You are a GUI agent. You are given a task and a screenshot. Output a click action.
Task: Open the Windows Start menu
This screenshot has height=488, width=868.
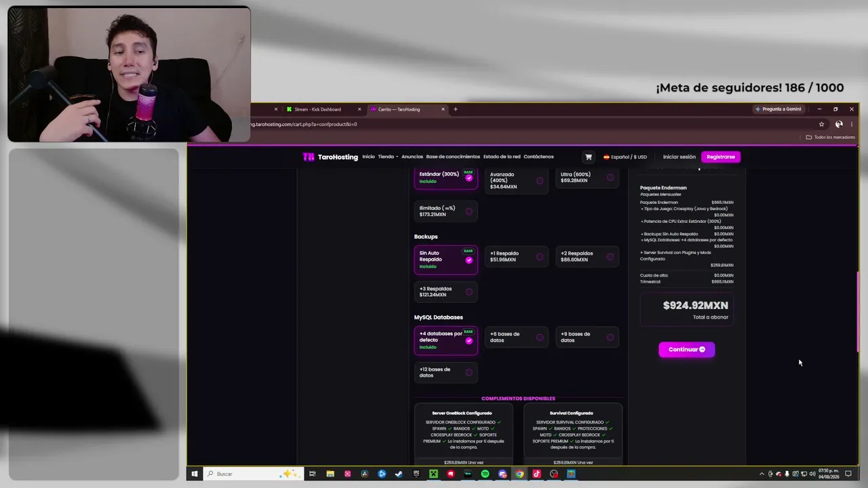point(194,474)
